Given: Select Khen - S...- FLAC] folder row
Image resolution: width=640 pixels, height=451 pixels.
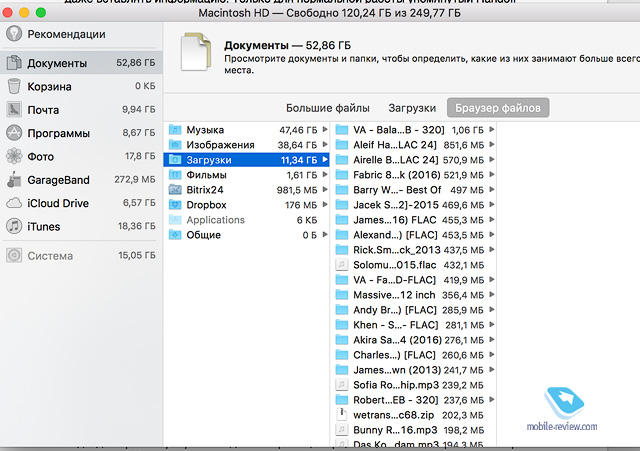Looking at the screenshot, I should pyautogui.click(x=414, y=325).
